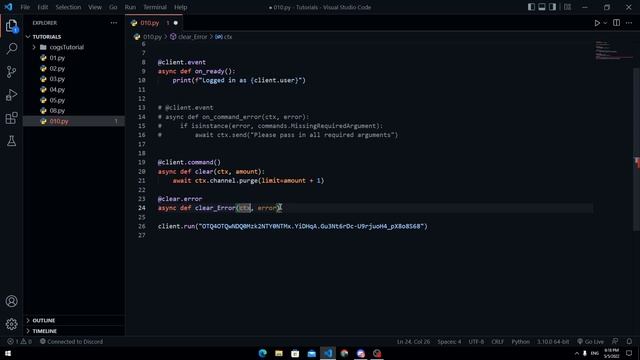Change UTF-8 file encoding
This screenshot has width=640, height=360.
(x=476, y=342)
